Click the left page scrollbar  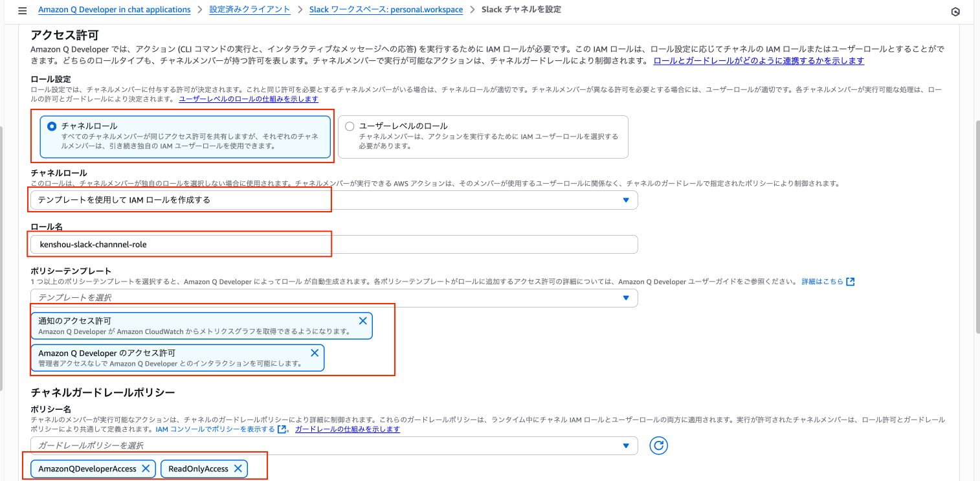click(x=1, y=259)
